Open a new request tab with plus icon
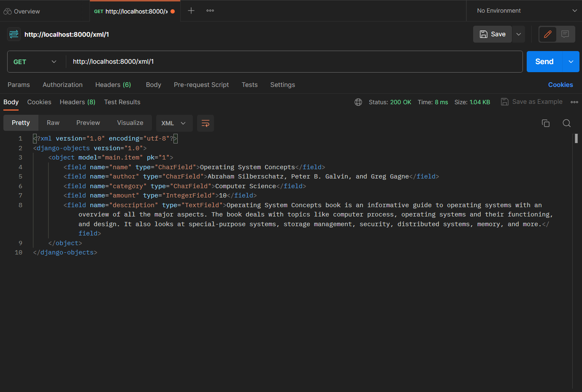 pyautogui.click(x=191, y=11)
